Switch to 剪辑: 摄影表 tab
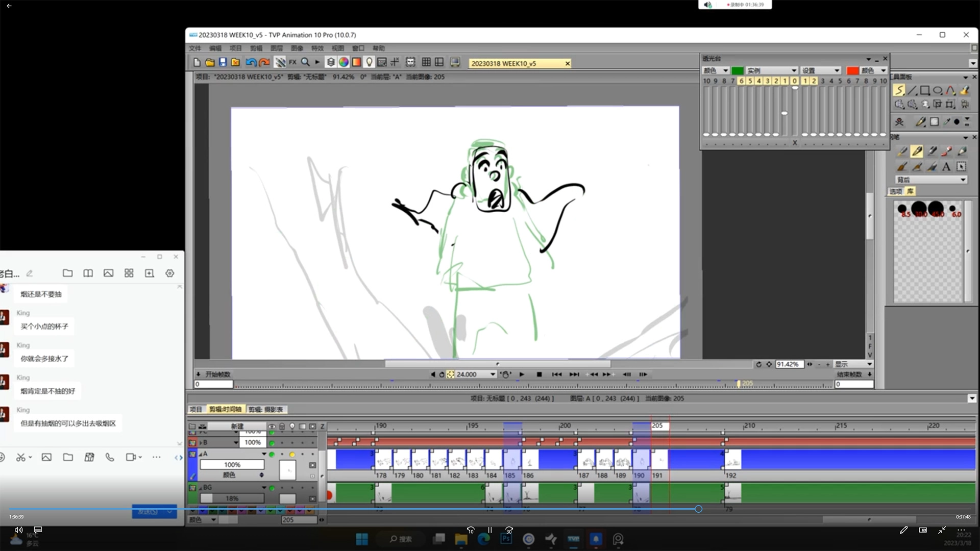The width and height of the screenshot is (980, 551). [x=266, y=409]
